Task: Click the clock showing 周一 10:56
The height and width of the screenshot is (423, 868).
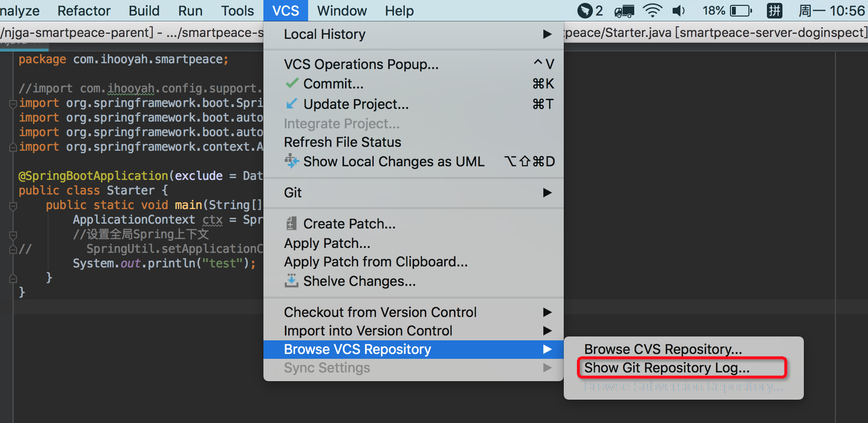Action: [830, 10]
